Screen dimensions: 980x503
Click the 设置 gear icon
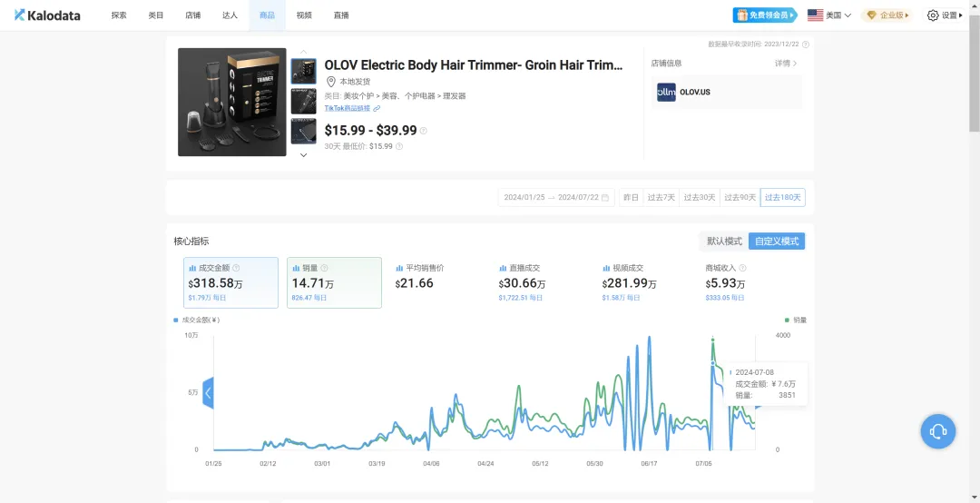coord(933,15)
